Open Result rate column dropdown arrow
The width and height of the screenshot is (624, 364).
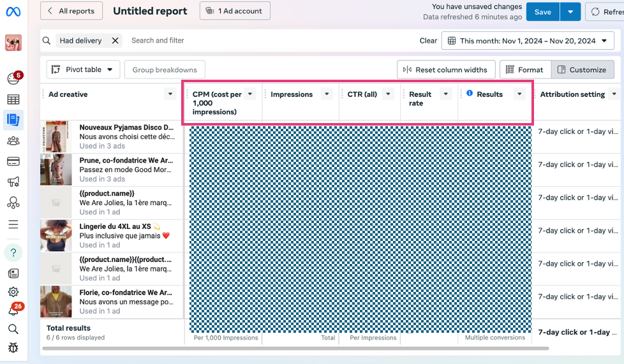pyautogui.click(x=446, y=94)
